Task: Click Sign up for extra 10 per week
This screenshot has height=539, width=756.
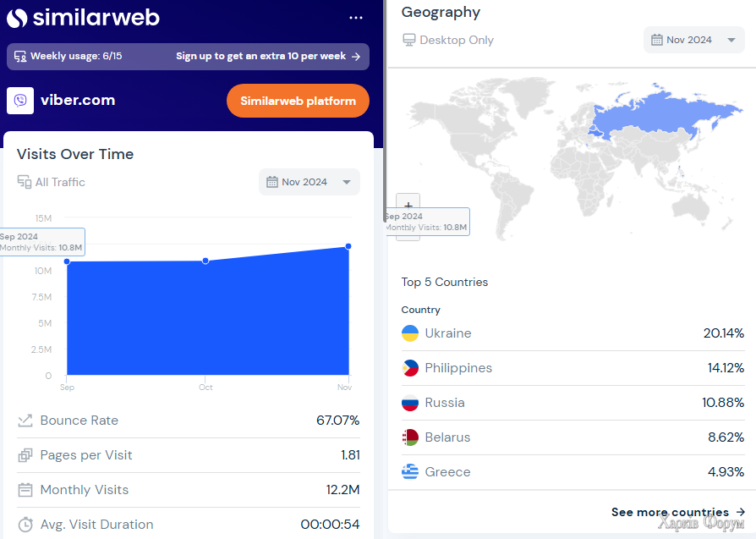Action: 268,57
